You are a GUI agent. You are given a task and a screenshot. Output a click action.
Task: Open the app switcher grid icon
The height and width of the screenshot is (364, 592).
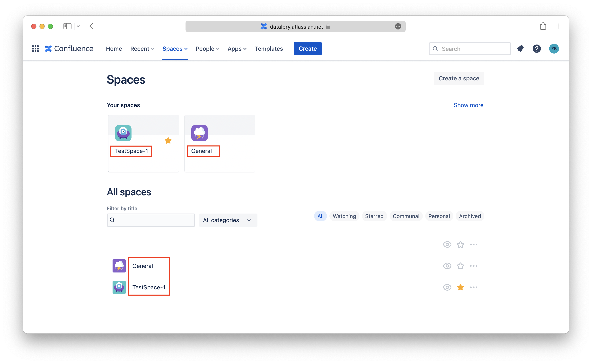pos(35,49)
